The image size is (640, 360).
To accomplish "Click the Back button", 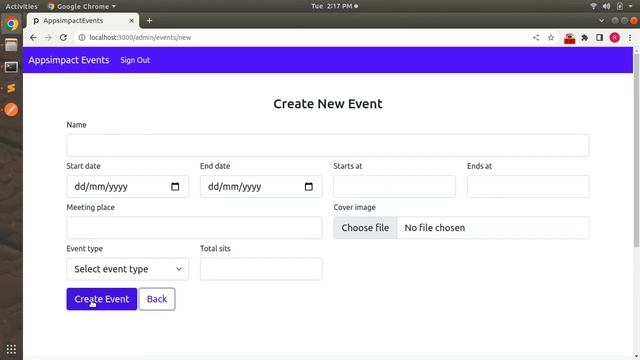I will [157, 299].
